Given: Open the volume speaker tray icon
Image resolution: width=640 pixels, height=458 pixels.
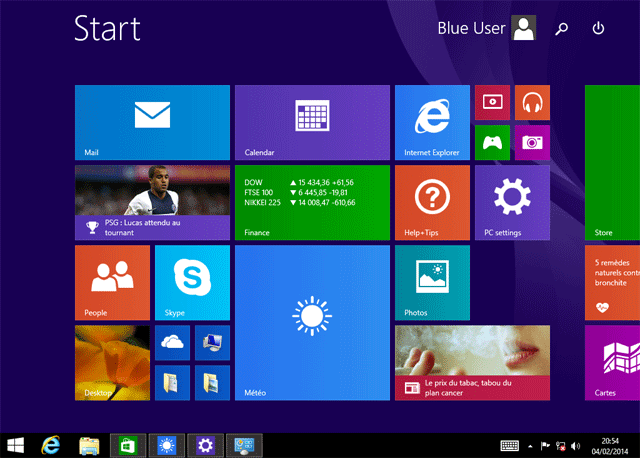Looking at the screenshot, I should [576, 446].
